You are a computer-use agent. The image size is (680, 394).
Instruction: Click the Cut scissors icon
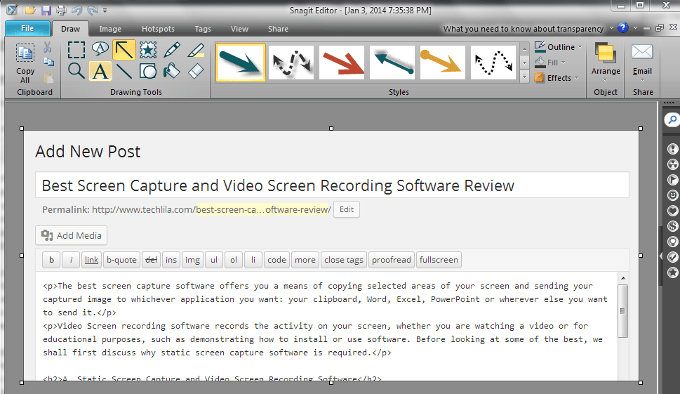pos(47,47)
